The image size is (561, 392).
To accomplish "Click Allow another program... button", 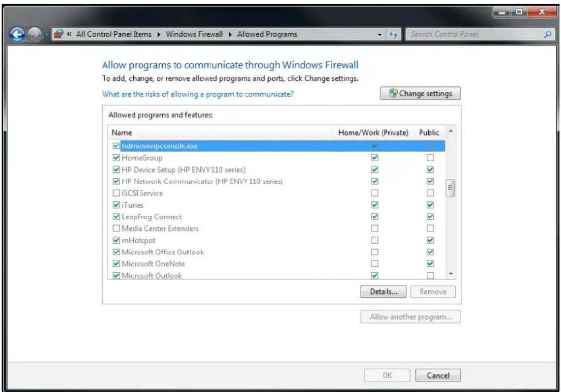I will [x=410, y=317].
